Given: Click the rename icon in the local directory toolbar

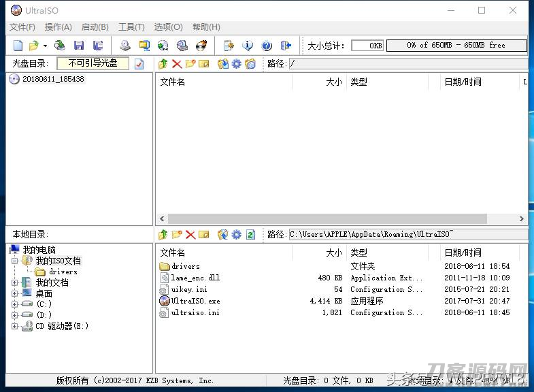Looking at the screenshot, I should tap(203, 234).
